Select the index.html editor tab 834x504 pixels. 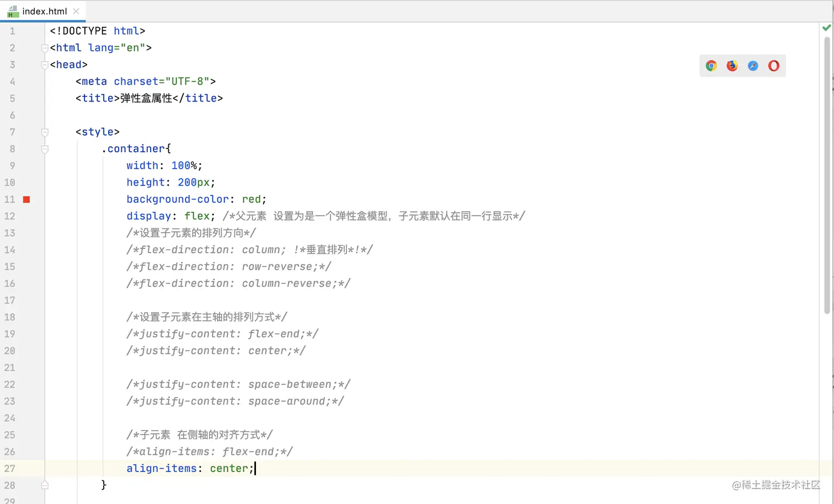[45, 11]
